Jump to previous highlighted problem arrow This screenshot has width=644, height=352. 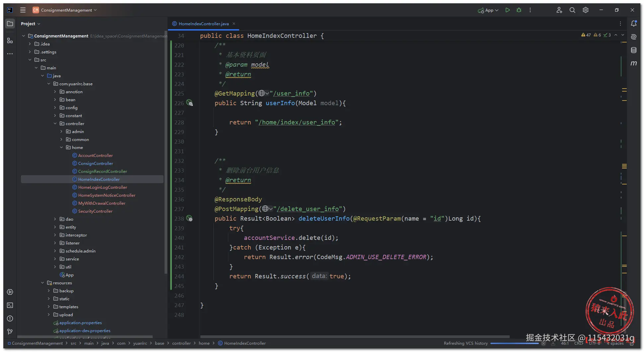pyautogui.click(x=616, y=35)
